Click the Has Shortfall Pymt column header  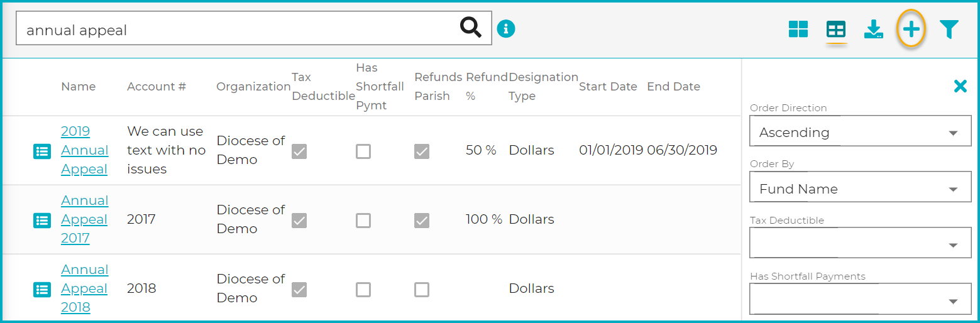pos(380,87)
